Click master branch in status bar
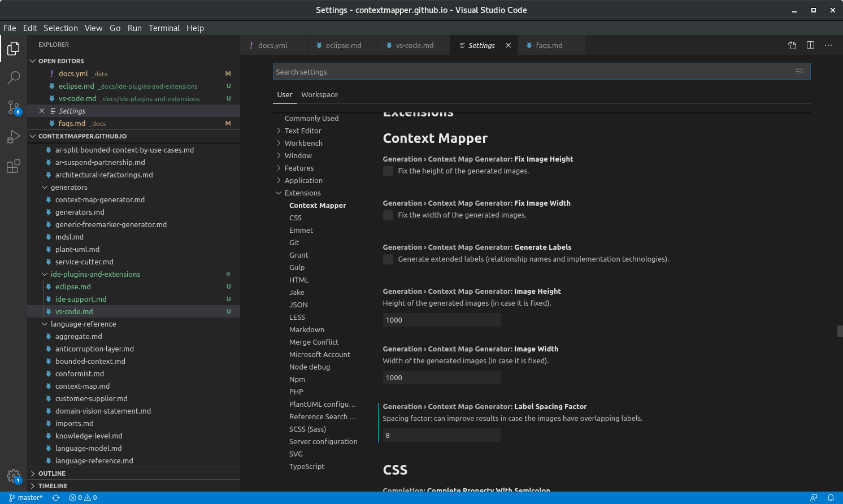The height and width of the screenshot is (504, 843). click(x=26, y=498)
